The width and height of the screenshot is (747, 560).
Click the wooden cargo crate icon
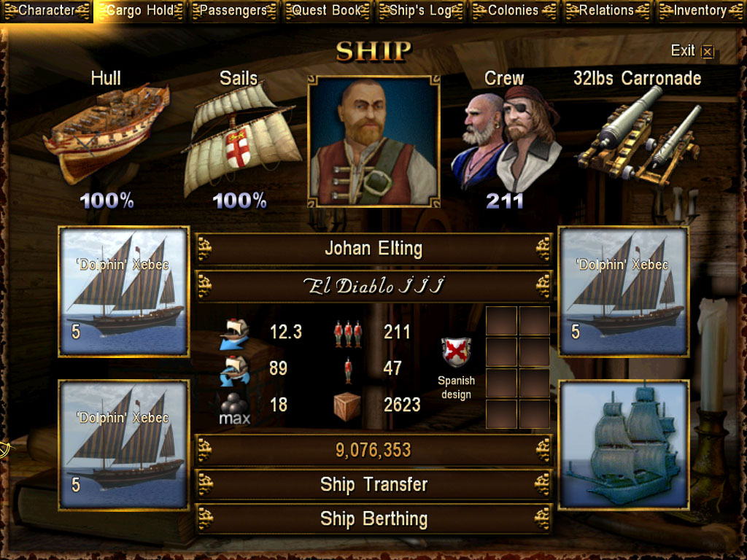pyautogui.click(x=347, y=407)
